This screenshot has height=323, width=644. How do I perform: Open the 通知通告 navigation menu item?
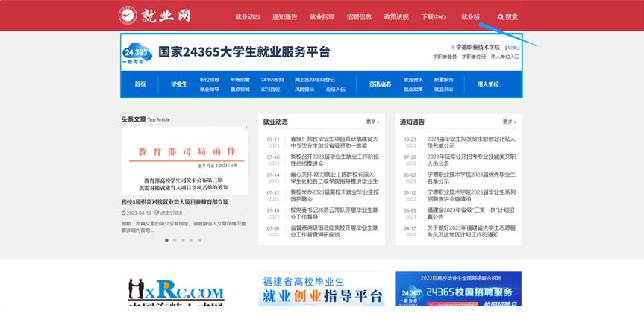284,17
